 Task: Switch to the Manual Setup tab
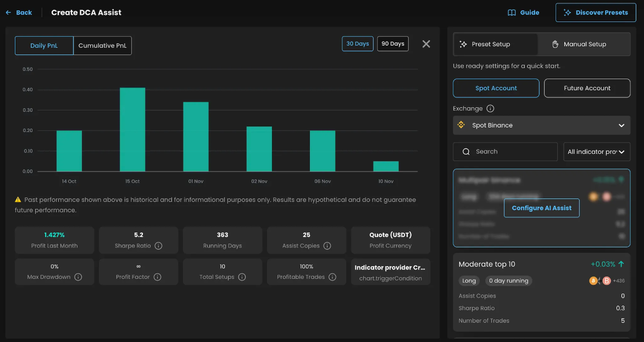(585, 44)
